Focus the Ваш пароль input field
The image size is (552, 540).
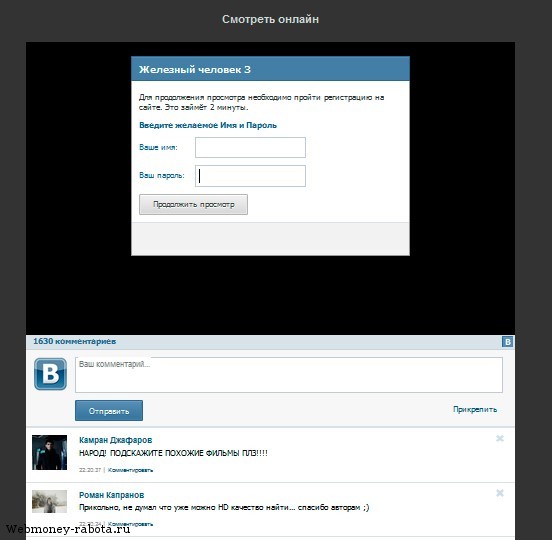pyautogui.click(x=250, y=176)
